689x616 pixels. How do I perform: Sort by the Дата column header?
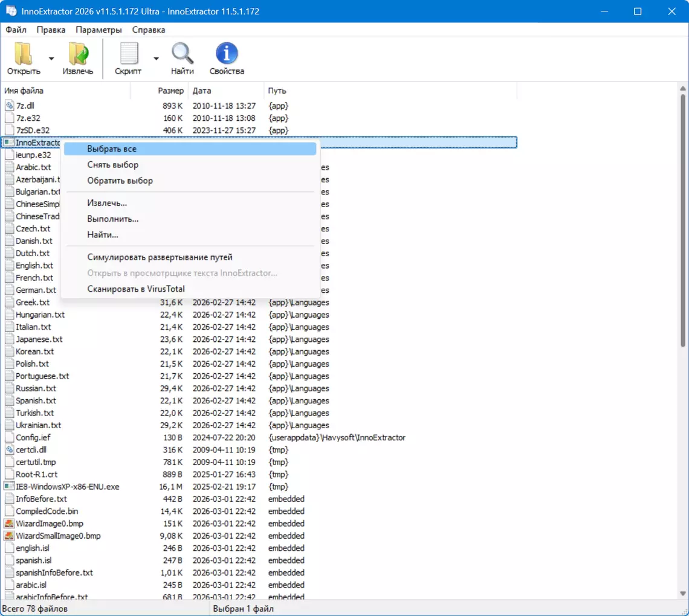(202, 91)
